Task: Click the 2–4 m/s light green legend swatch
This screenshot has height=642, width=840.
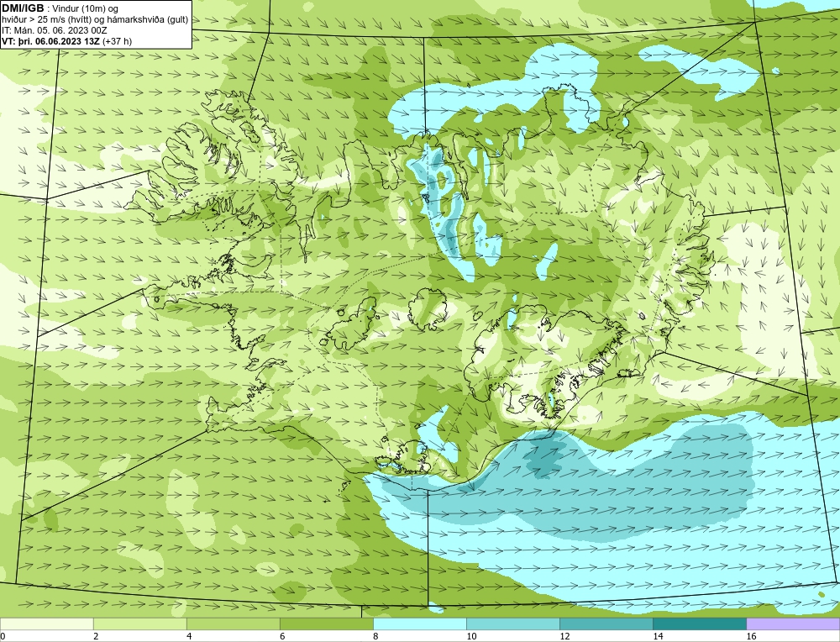Action: pos(139,624)
